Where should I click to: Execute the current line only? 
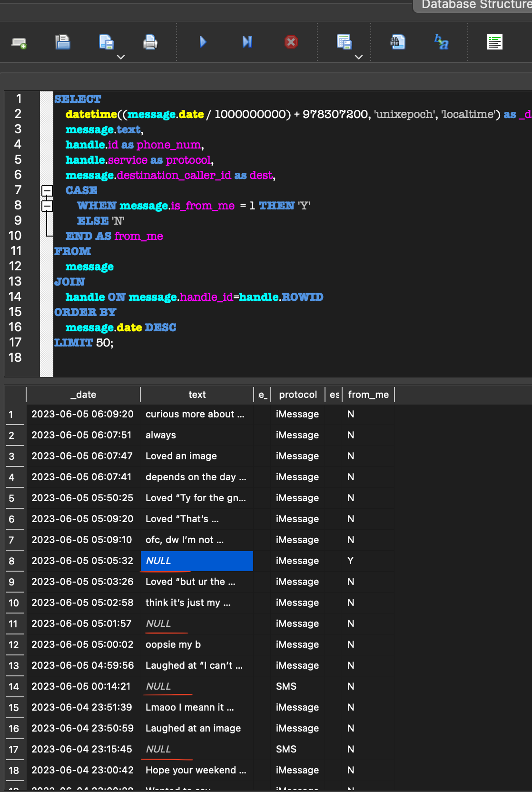point(247,42)
